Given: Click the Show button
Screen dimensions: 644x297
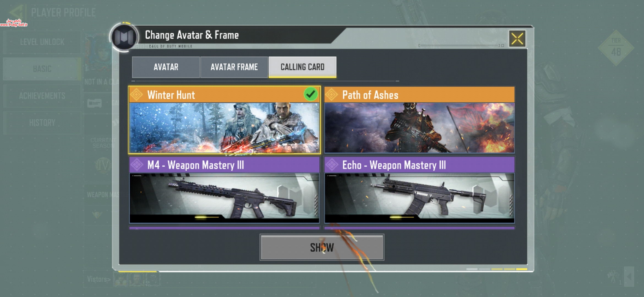Looking at the screenshot, I should pyautogui.click(x=322, y=247).
